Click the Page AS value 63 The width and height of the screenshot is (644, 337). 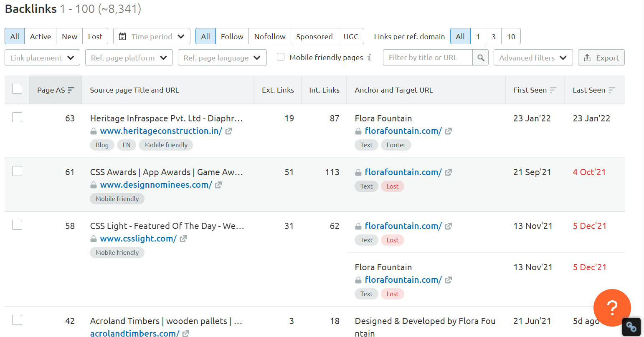pos(70,118)
